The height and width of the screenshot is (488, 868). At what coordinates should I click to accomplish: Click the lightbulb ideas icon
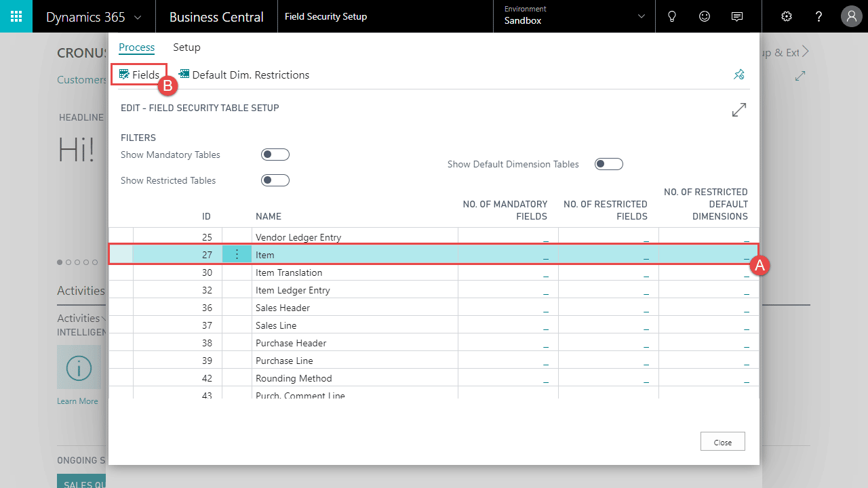point(672,16)
